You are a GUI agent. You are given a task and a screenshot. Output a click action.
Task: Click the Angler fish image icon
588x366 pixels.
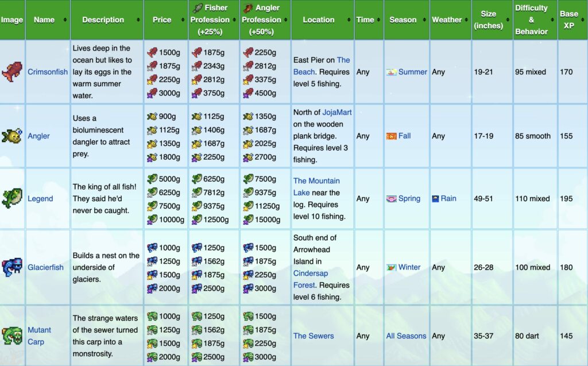12,136
